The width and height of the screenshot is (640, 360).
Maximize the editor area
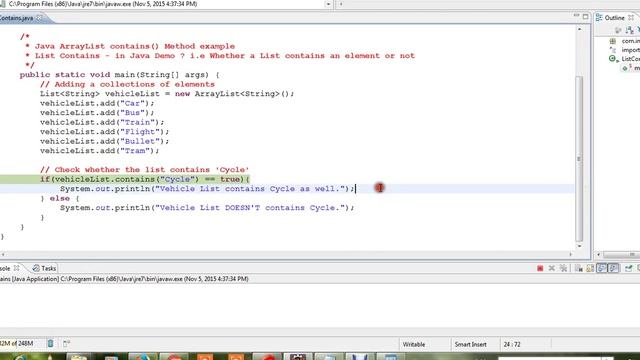click(x=586, y=16)
